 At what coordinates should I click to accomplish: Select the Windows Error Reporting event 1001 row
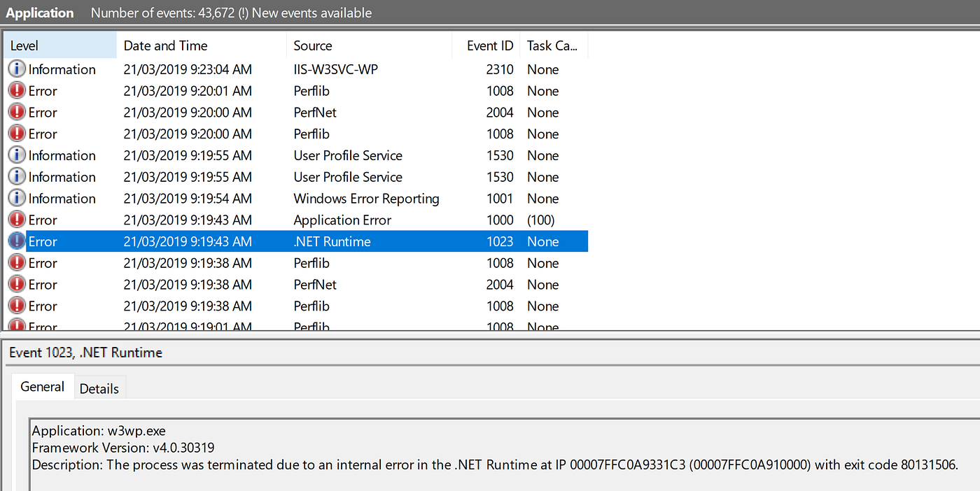[x=296, y=198]
